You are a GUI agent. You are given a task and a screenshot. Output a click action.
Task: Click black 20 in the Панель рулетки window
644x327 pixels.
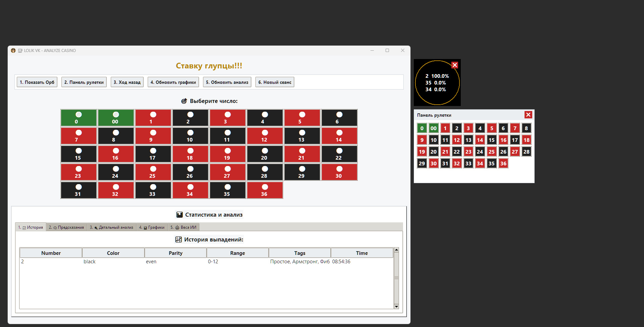(434, 152)
